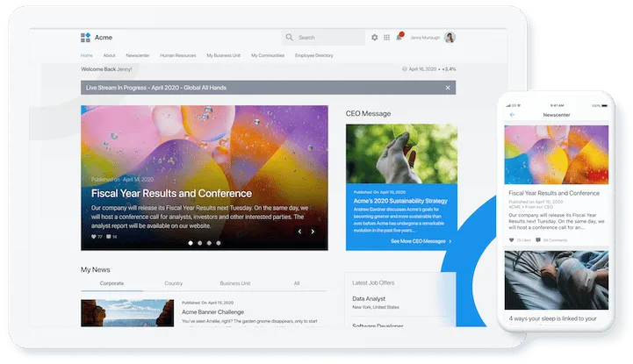Tap the heart icon on the mobile article
This screenshot has width=633, height=364.
coord(511,239)
